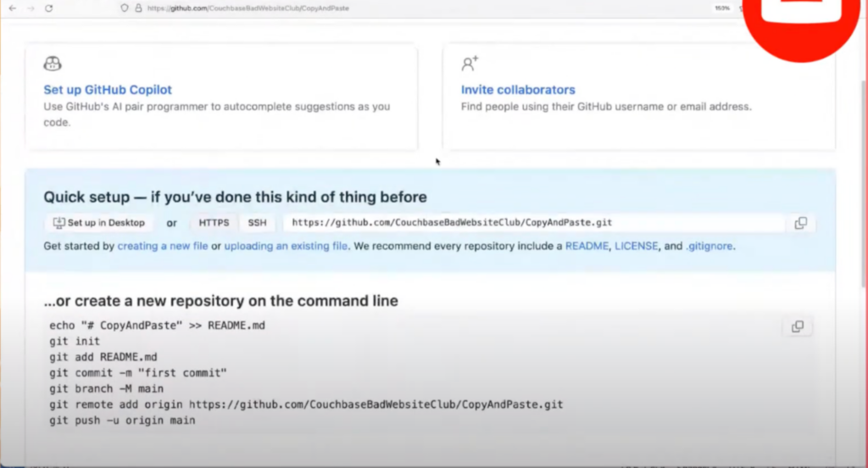This screenshot has height=468, width=868.
Task: Click the padlock site security icon
Action: point(138,8)
